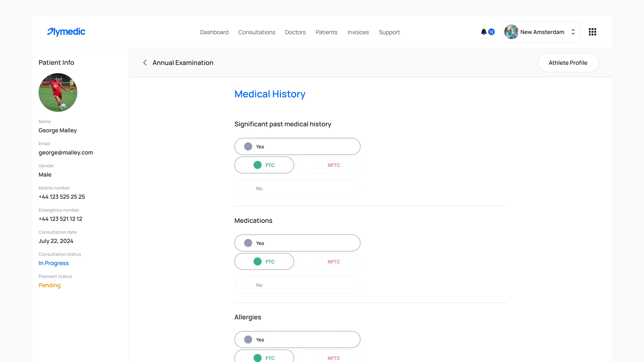Choose FTC under Medications
The image size is (644, 362).
coord(264,261)
